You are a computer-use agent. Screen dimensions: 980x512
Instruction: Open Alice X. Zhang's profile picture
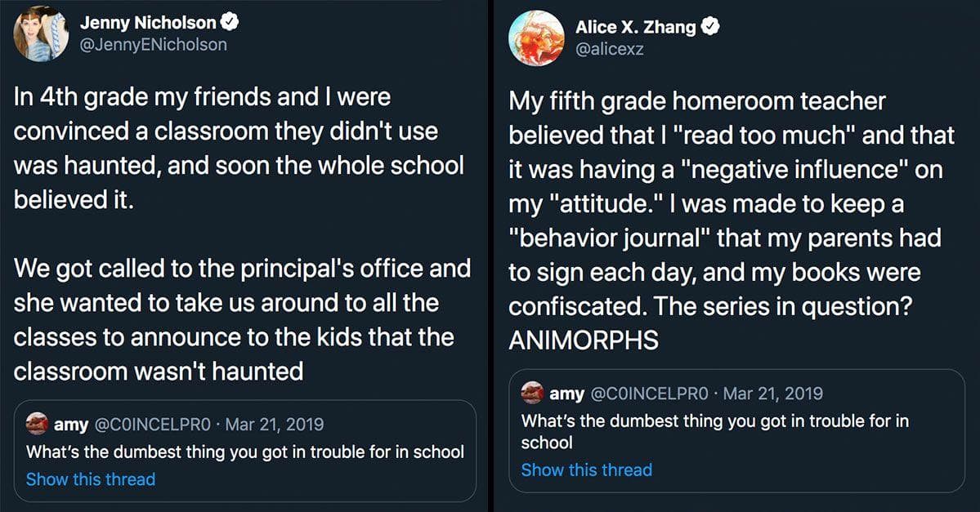click(x=535, y=38)
